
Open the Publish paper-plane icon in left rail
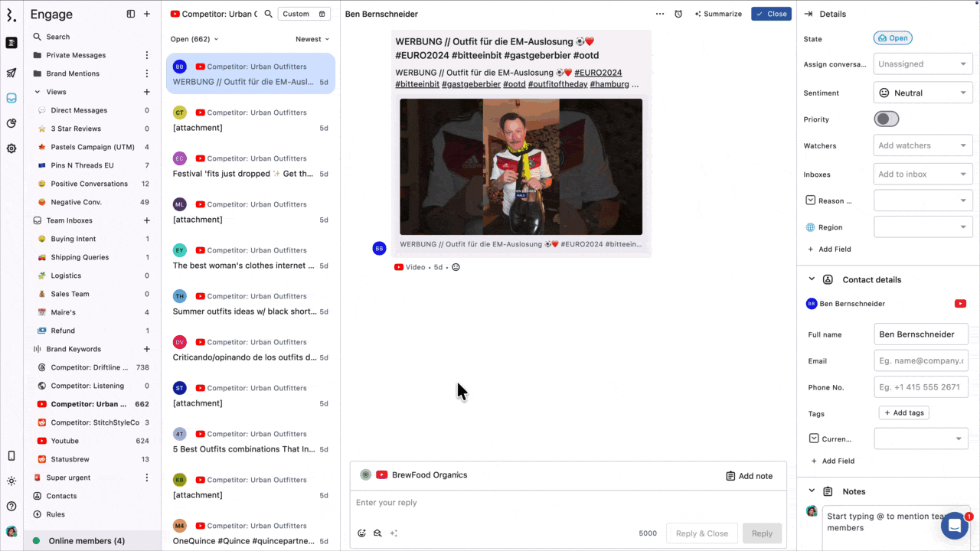pos(11,73)
